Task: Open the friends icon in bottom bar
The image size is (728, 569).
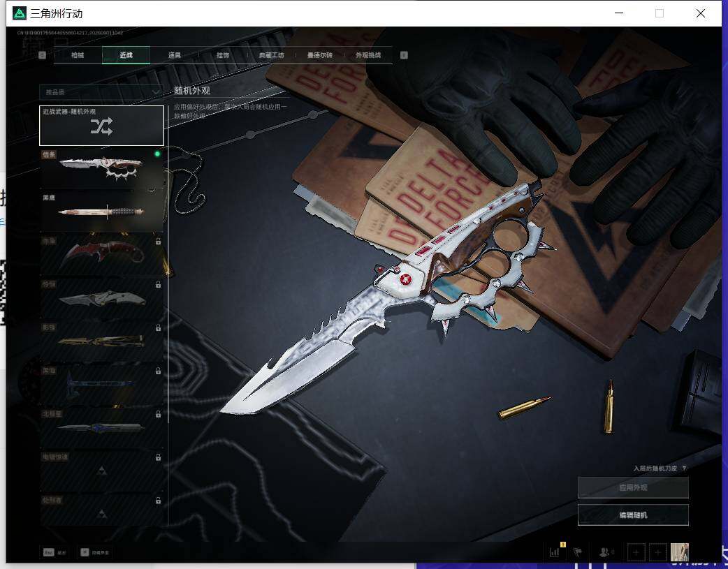Action: (606, 552)
